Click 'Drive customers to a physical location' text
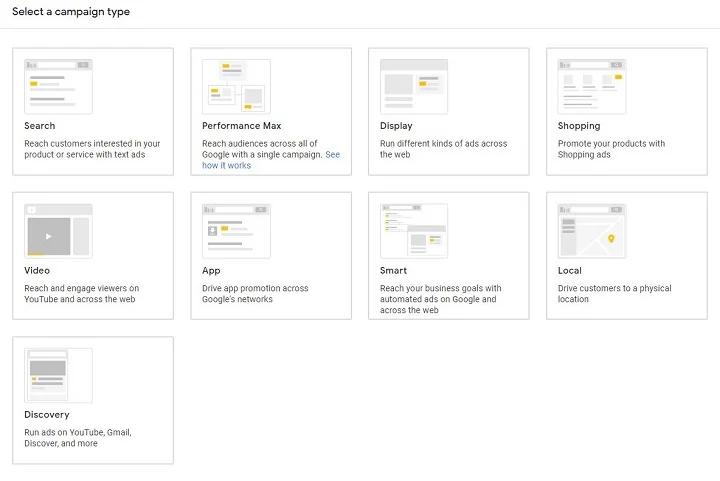Screen dimensions: 720x481 pos(614,294)
